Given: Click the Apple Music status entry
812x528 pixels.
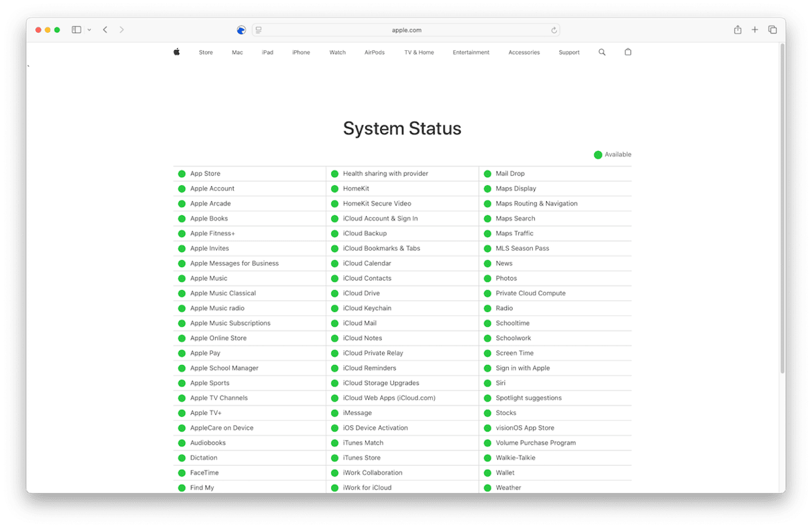Looking at the screenshot, I should coord(208,279).
